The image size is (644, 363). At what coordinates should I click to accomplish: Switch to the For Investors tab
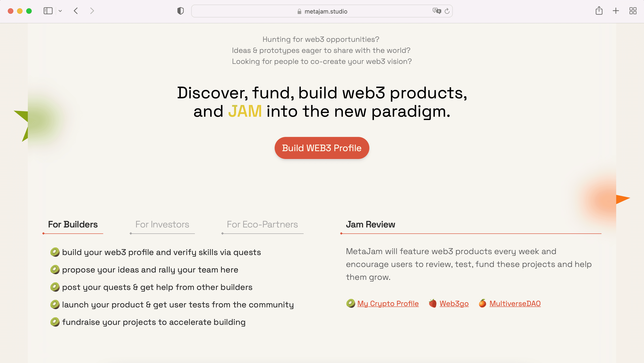click(x=162, y=224)
